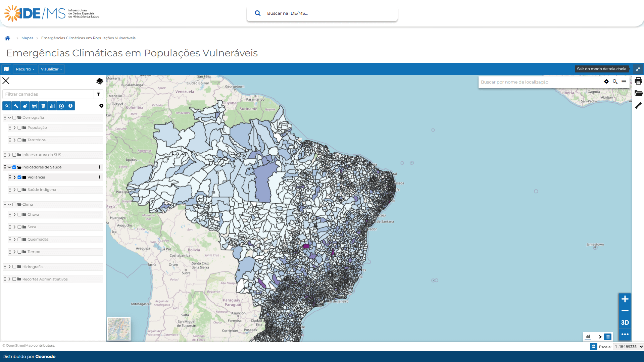The height and width of the screenshot is (362, 644).
Task: Open the attribute table for the layer
Action: point(34,106)
